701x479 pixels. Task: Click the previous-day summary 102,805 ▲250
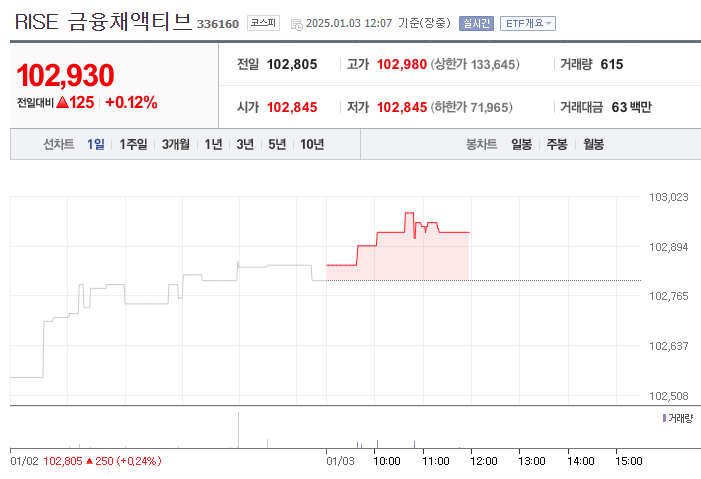(x=102, y=461)
